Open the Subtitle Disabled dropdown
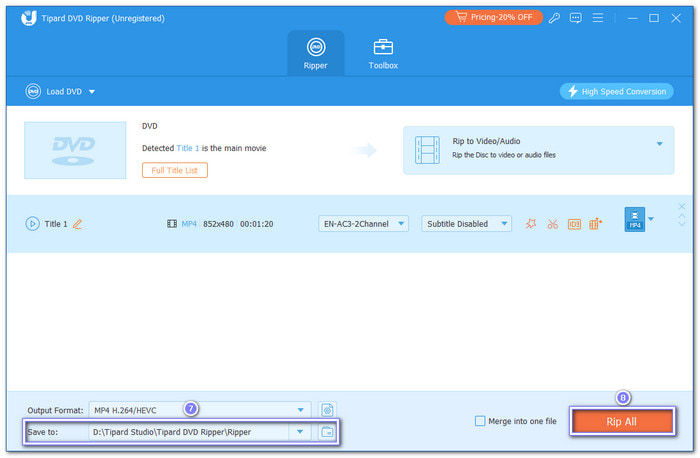 tap(467, 224)
